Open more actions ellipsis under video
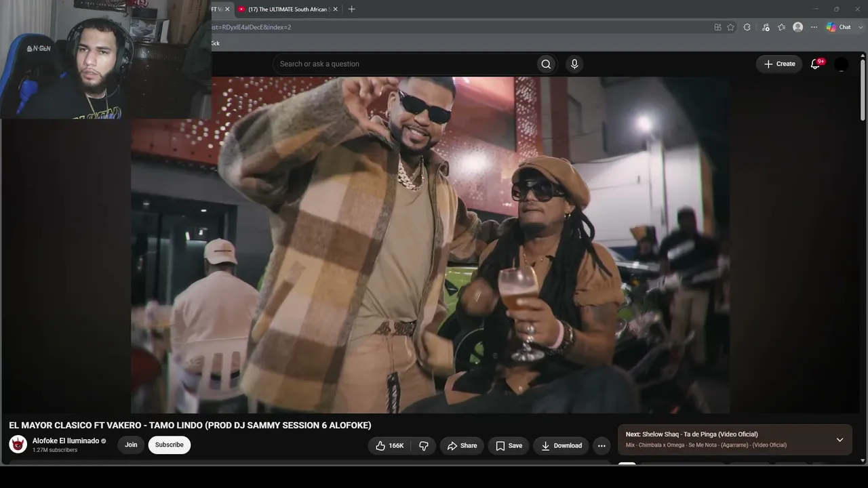 601,445
